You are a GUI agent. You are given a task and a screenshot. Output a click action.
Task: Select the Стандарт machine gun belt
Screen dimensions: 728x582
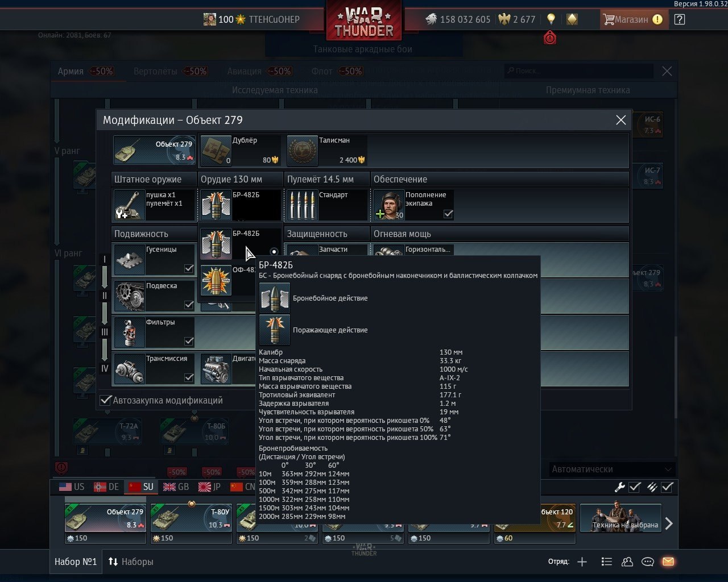327,205
